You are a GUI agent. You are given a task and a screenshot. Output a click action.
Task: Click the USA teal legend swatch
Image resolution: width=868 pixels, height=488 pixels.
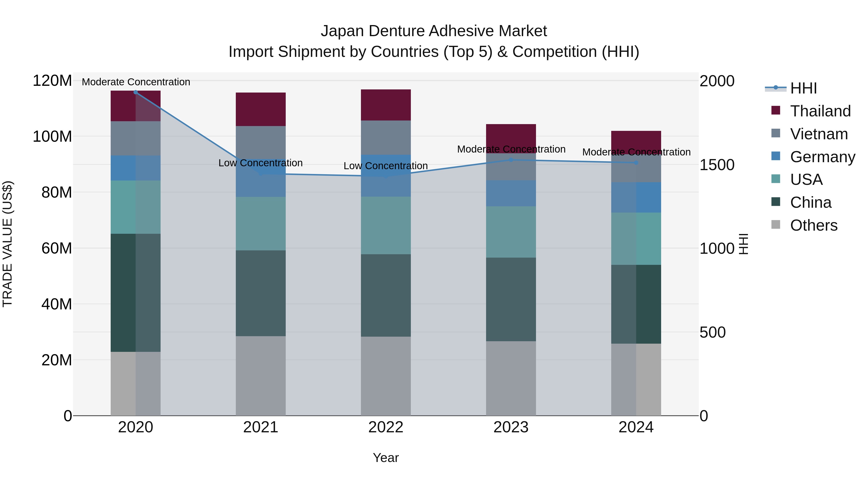(x=776, y=179)
